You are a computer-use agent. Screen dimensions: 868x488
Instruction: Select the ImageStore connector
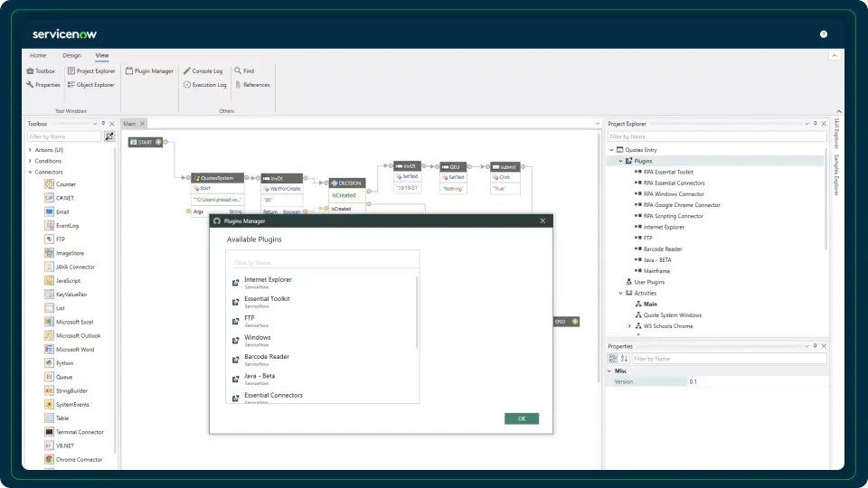64,253
